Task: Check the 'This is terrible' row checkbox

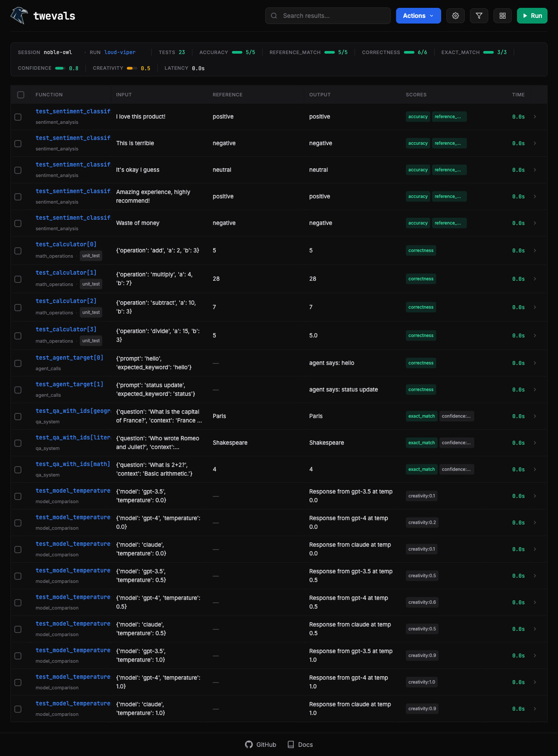Action: [18, 143]
